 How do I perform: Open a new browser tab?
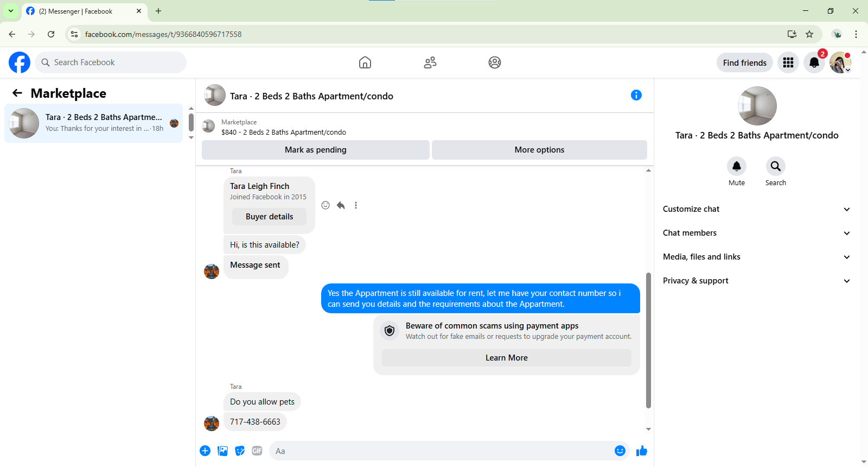(158, 11)
